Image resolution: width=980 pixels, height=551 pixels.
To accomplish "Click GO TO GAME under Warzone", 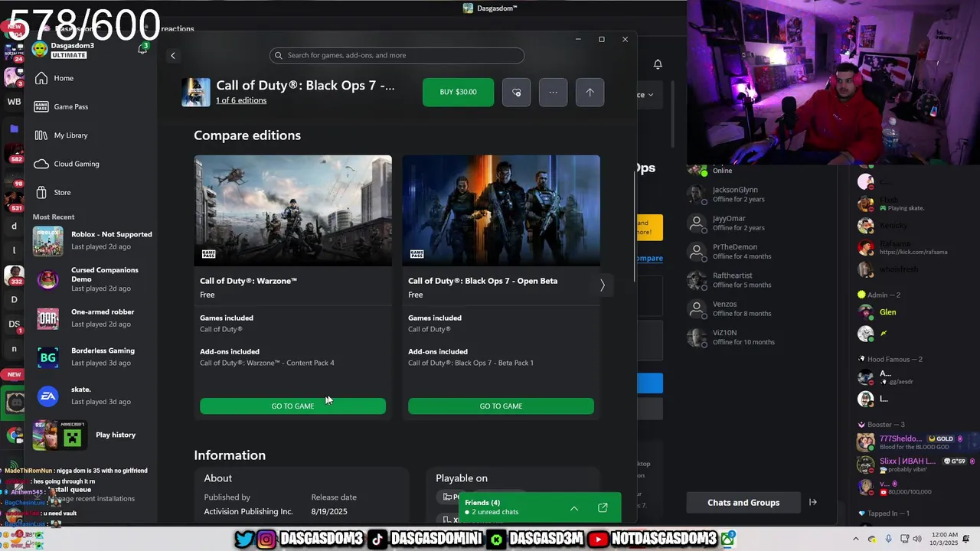I will click(292, 406).
